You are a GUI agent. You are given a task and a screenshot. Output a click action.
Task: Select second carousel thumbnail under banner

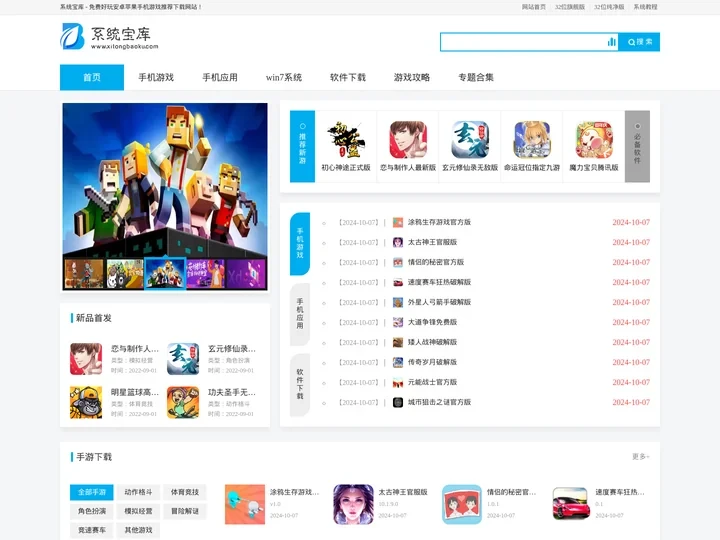124,274
